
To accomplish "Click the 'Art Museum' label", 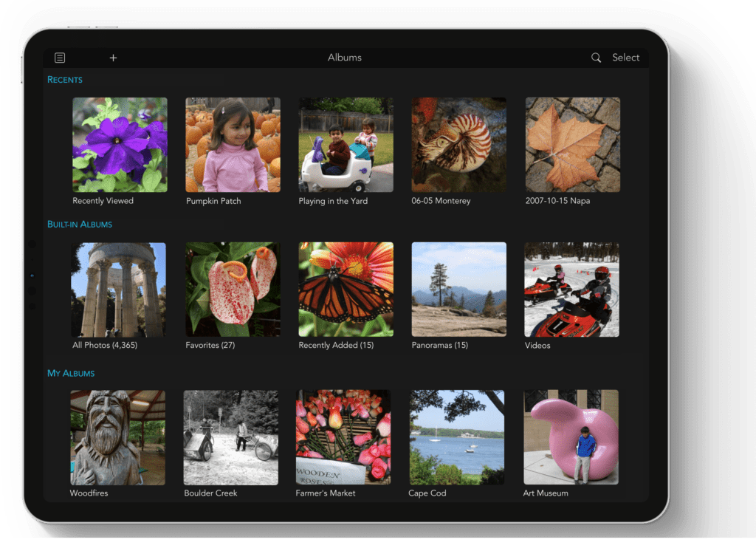I will [x=546, y=493].
